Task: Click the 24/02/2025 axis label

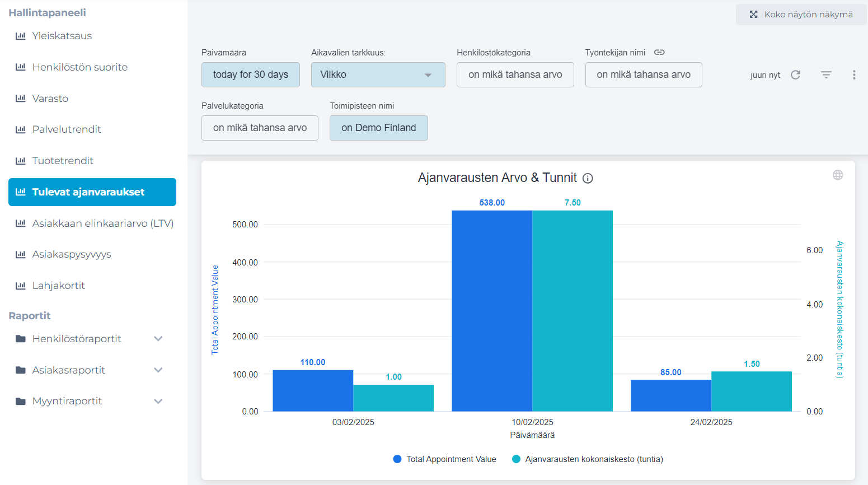Action: coord(711,422)
